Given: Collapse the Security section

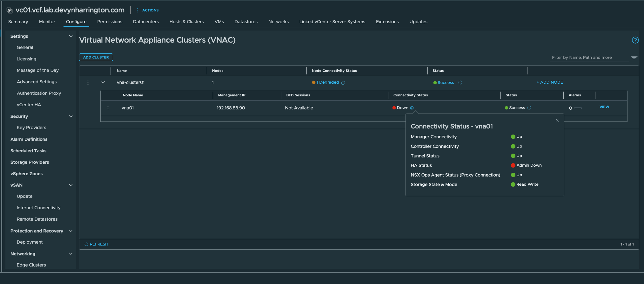Looking at the screenshot, I should (x=71, y=116).
